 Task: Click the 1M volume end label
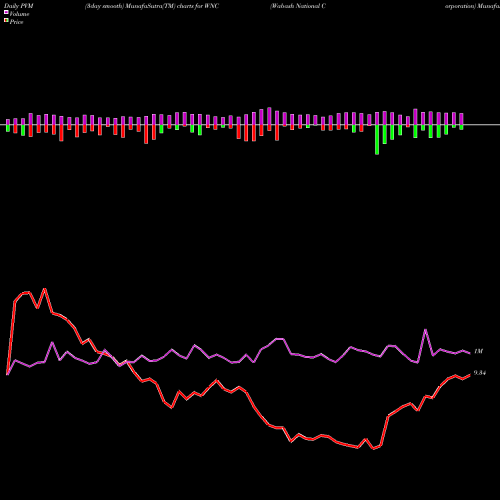tap(478, 351)
